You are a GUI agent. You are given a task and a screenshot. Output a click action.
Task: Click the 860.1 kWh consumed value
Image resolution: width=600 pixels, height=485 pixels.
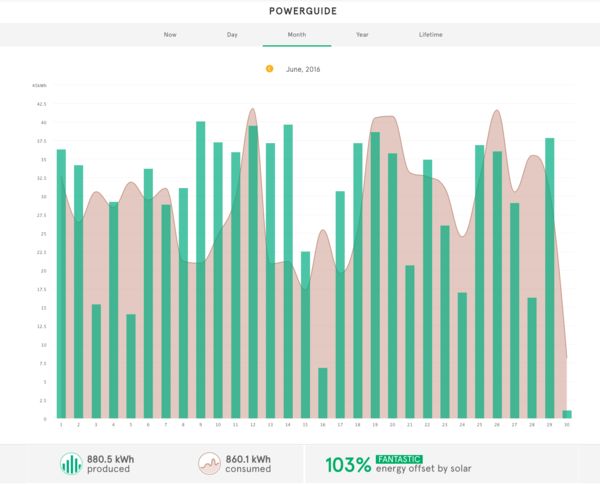248,459
